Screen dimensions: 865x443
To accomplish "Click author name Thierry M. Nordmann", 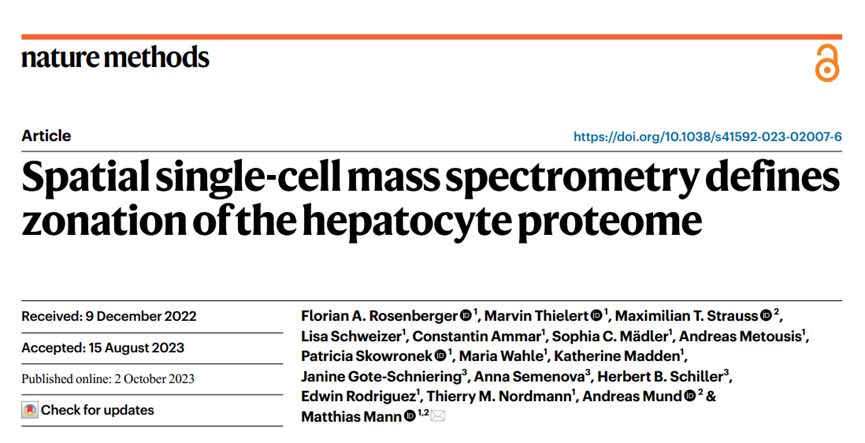I will [x=499, y=396].
